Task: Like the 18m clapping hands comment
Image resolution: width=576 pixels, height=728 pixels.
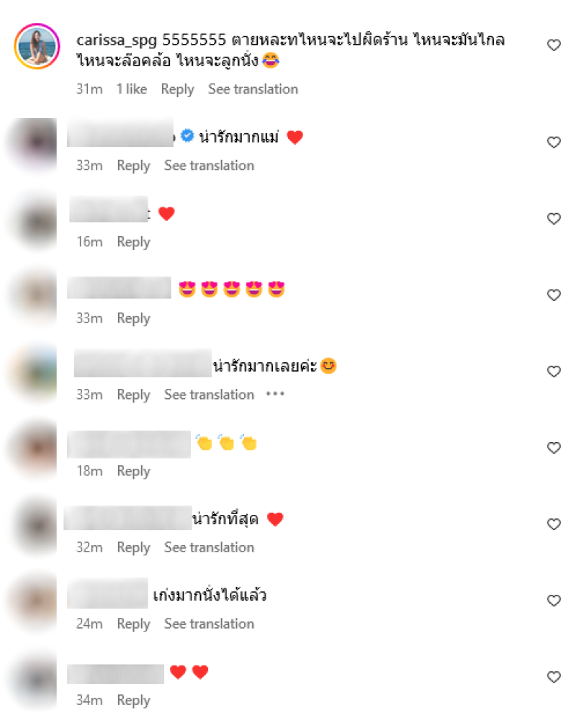Action: click(x=554, y=448)
